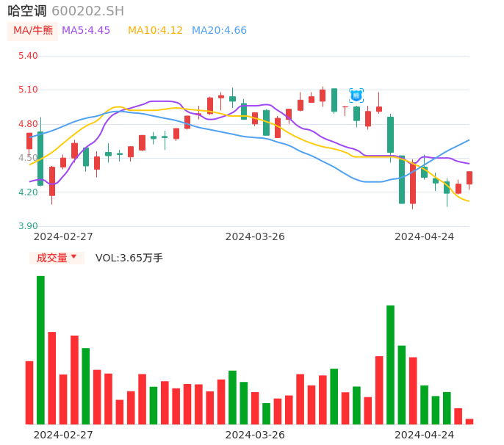Viewport: 504px width, 445px height.
Task: Click the VOL:3.65万手 volume readout
Action: click(129, 258)
